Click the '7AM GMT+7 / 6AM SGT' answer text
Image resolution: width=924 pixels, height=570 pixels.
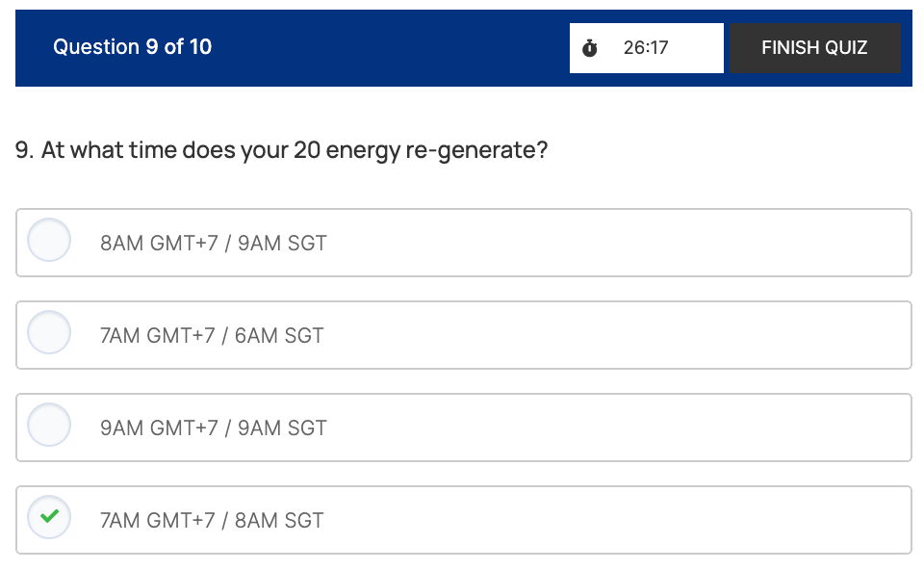pyautogui.click(x=212, y=336)
